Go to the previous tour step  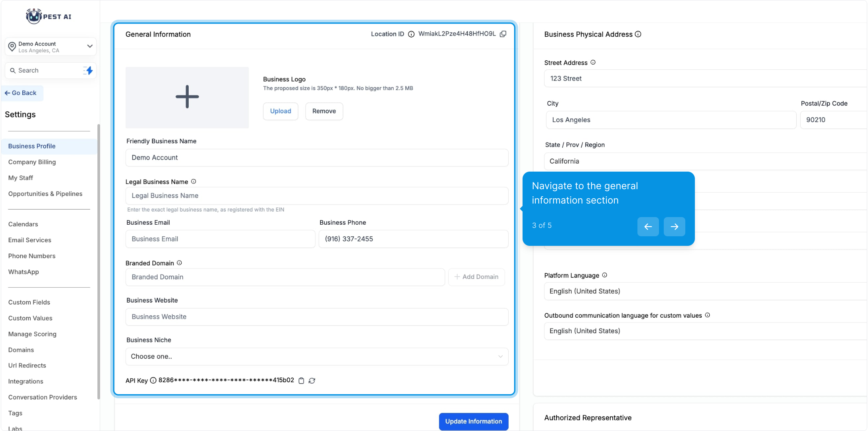(648, 227)
